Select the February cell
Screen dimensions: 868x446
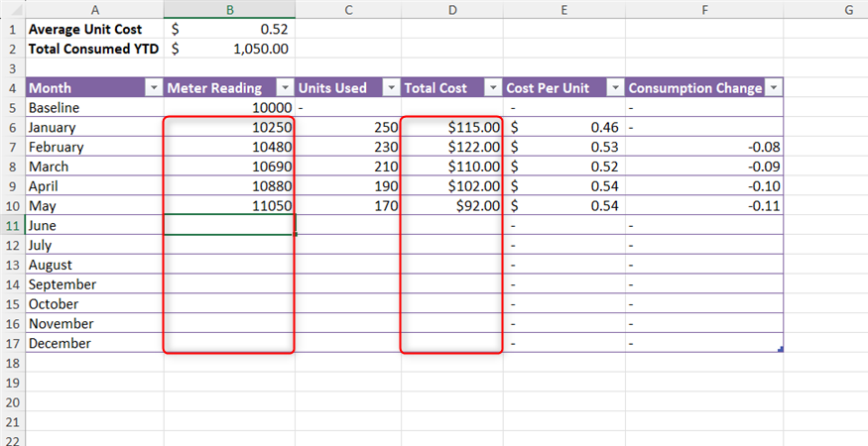tap(94, 147)
